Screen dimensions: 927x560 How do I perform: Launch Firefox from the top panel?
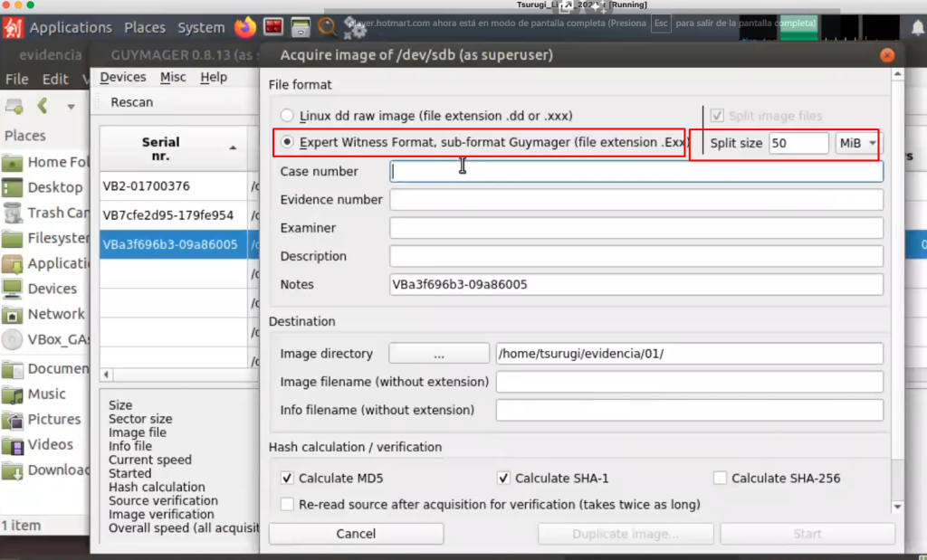tap(244, 27)
